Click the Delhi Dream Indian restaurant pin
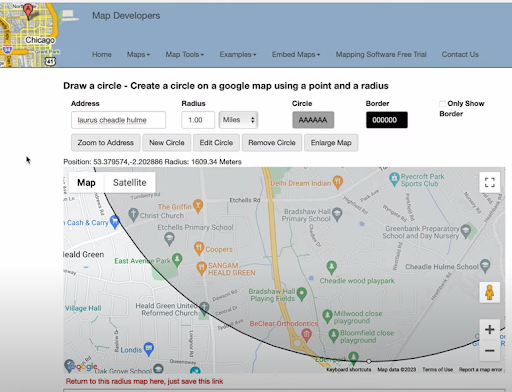 [x=338, y=182]
